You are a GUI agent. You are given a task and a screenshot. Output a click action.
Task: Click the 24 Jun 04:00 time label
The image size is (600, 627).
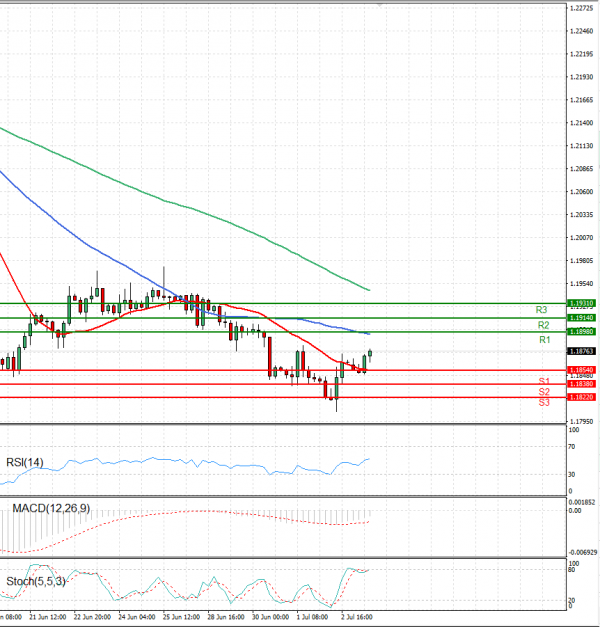coord(137,617)
